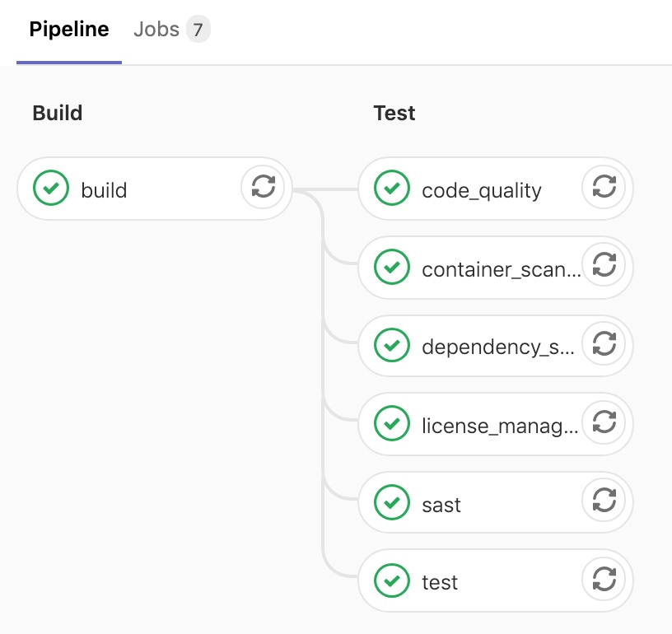View the dependency_scanning job

pyautogui.click(x=497, y=347)
